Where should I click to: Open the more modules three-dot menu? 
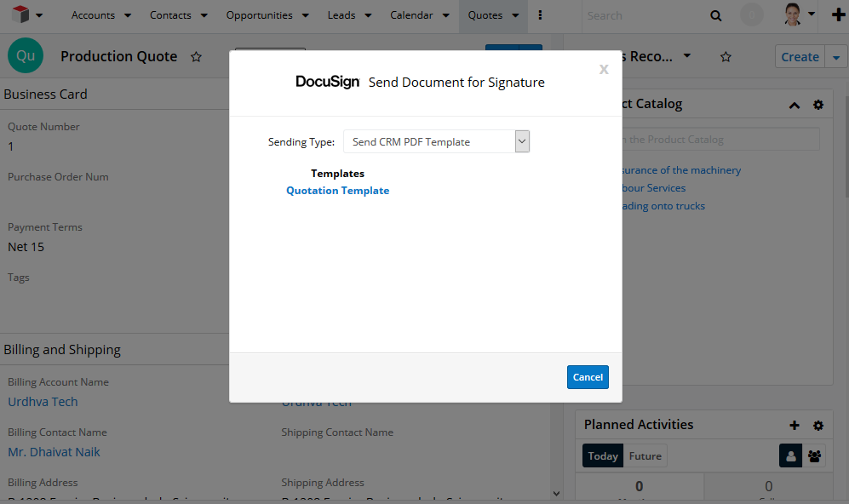tap(540, 15)
